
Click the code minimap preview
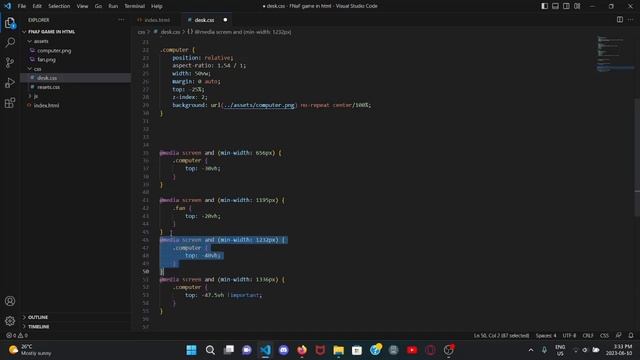coord(614,53)
